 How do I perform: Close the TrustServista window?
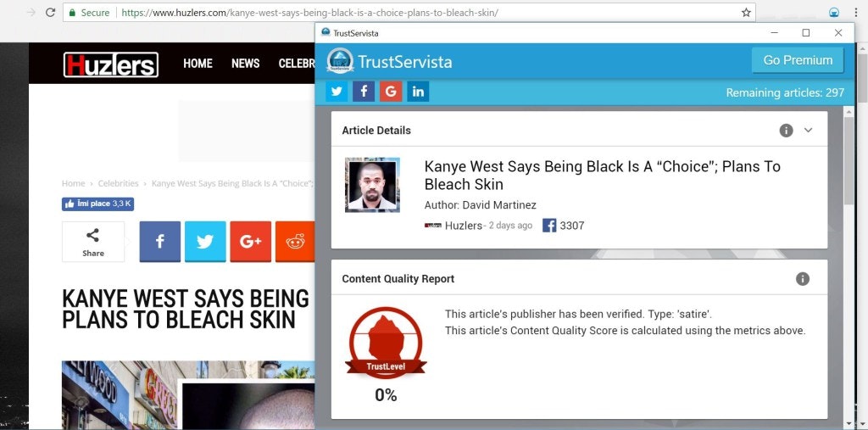[x=838, y=33]
